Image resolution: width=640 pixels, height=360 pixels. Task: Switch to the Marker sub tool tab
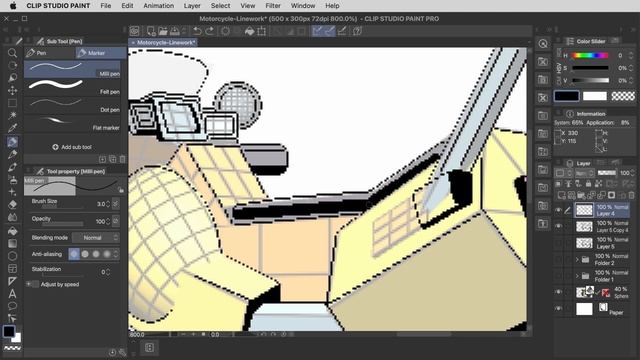tap(101, 53)
